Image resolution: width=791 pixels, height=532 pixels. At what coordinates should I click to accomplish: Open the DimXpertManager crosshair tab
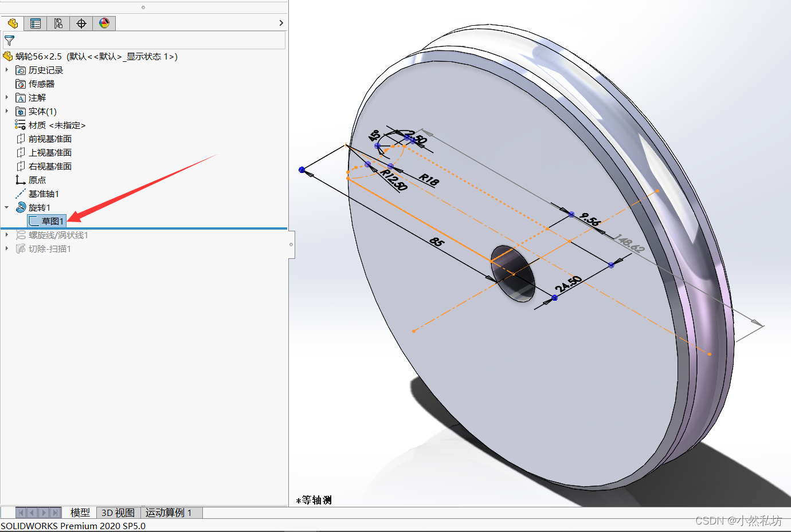coord(81,23)
